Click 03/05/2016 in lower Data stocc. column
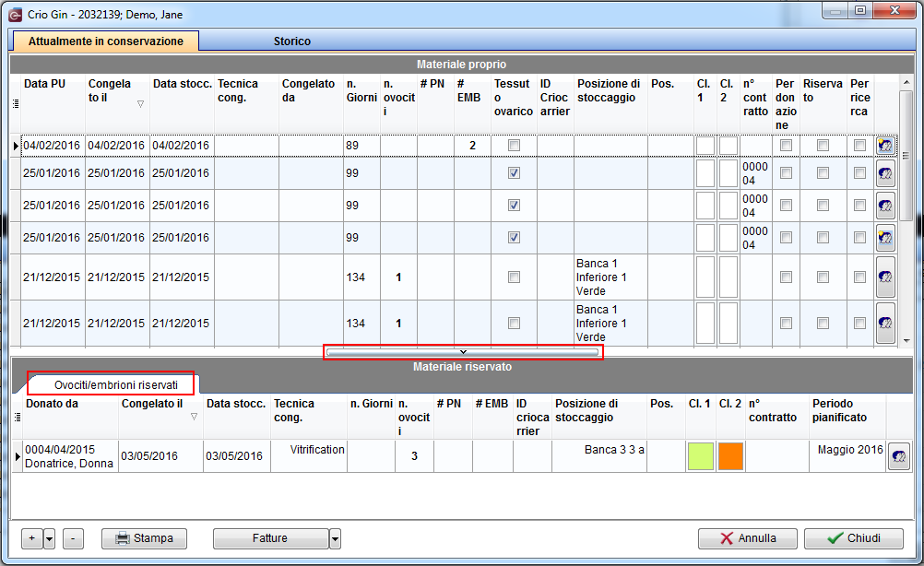This screenshot has height=566, width=924. [x=237, y=456]
